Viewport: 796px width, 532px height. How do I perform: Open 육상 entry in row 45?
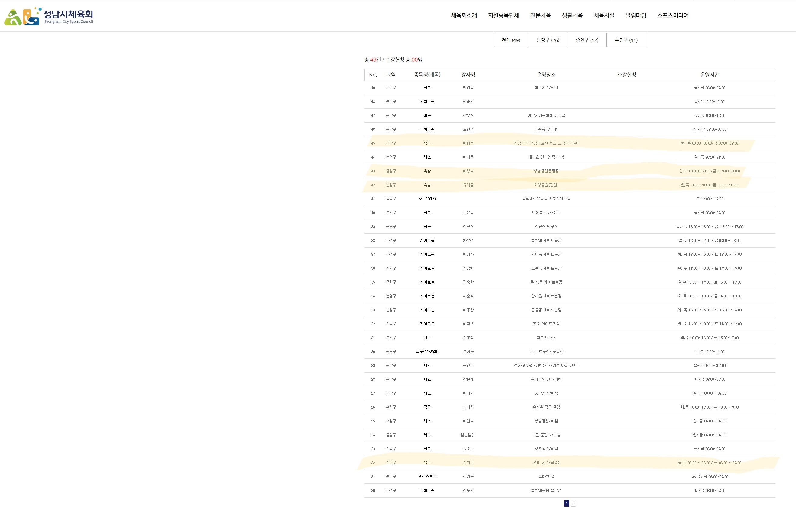pyautogui.click(x=427, y=143)
